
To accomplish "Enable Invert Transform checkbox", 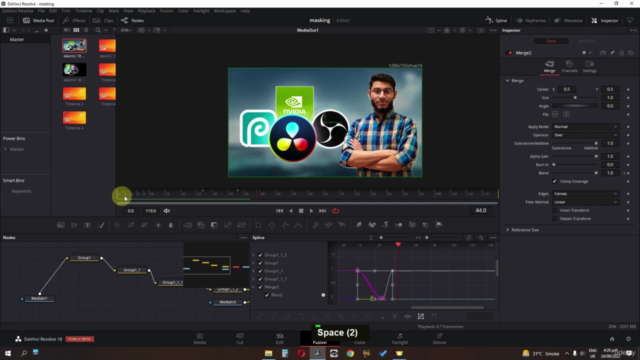I will [554, 210].
